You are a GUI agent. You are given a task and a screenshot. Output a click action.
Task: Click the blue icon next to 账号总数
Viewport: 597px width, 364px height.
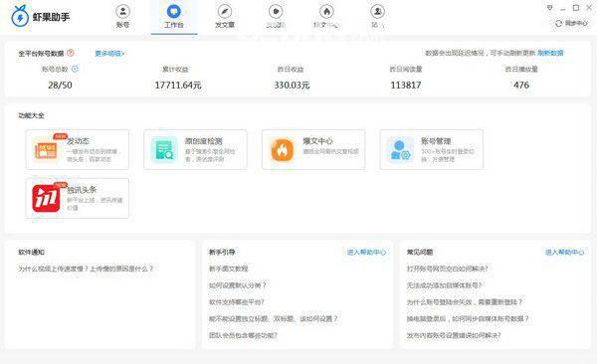pos(75,69)
